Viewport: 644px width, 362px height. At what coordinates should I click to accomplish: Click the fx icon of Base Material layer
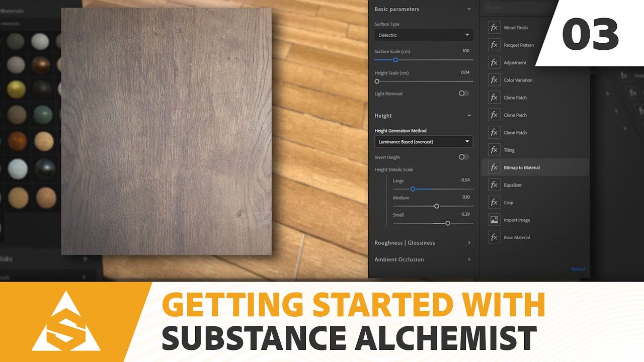click(494, 237)
